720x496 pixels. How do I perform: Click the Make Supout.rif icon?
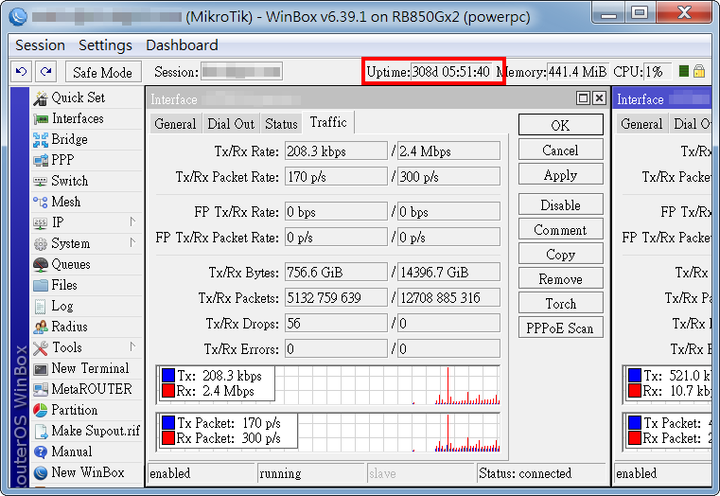(x=40, y=431)
